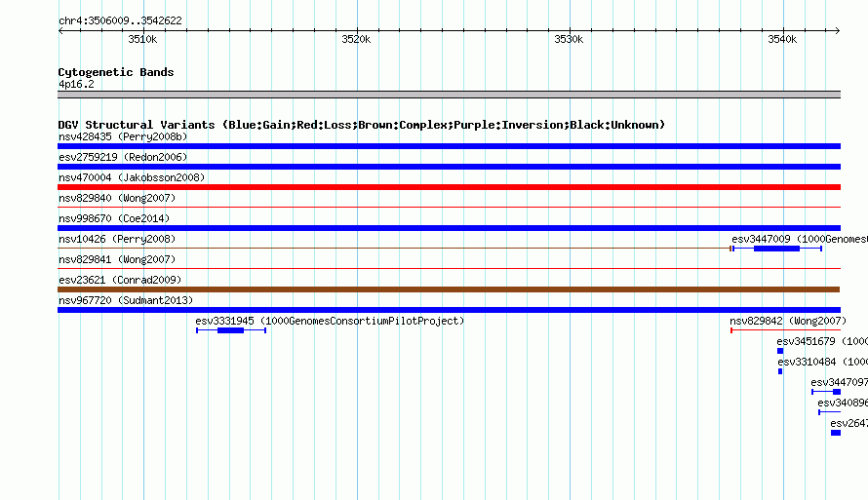Screen dimensions: 868x500
Task: Click the nsv829841 (Wong2007) red line
Action: (x=449, y=269)
